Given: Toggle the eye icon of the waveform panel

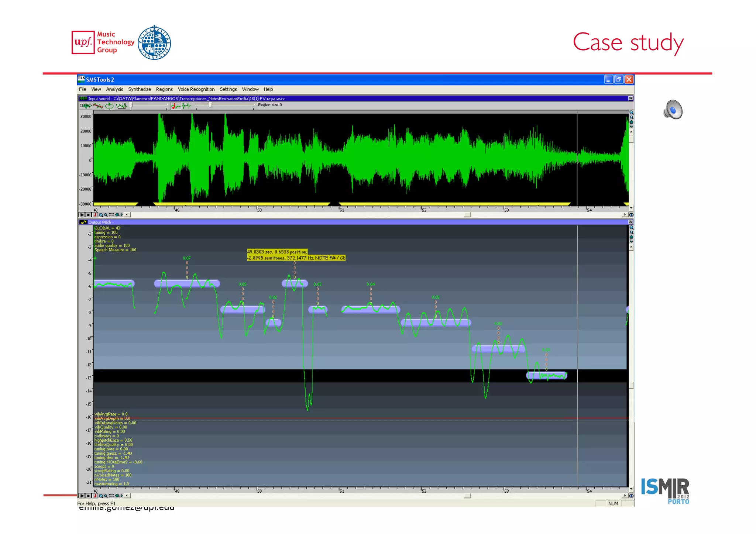Looking at the screenshot, I should [x=631, y=215].
